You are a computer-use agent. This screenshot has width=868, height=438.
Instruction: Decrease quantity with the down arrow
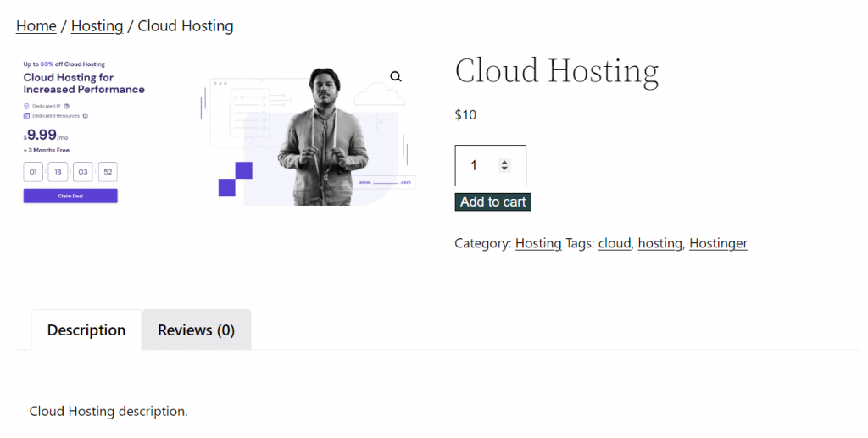tap(505, 169)
